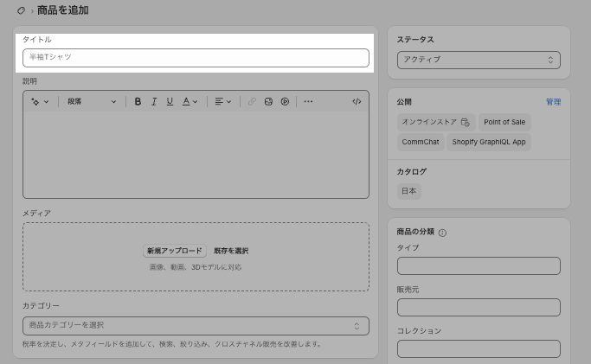Click the insert link icon
Screen dimensions: 591x364
tap(252, 102)
